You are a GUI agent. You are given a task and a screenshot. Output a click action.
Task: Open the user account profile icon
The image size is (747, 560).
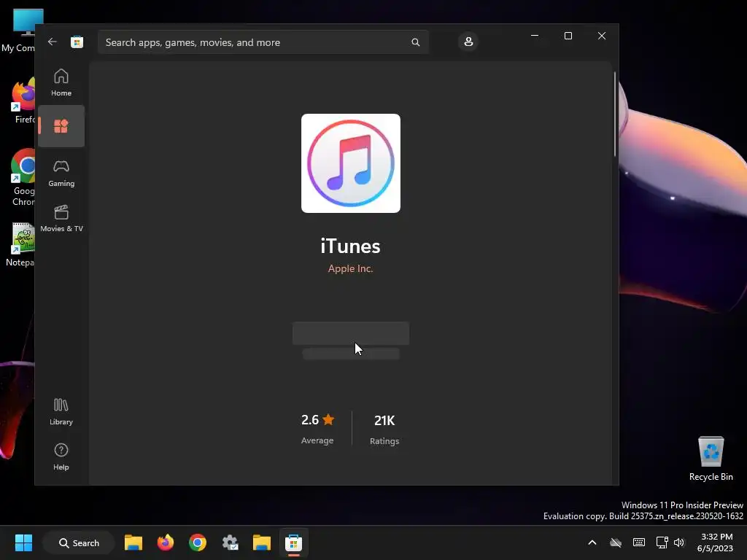pyautogui.click(x=468, y=42)
